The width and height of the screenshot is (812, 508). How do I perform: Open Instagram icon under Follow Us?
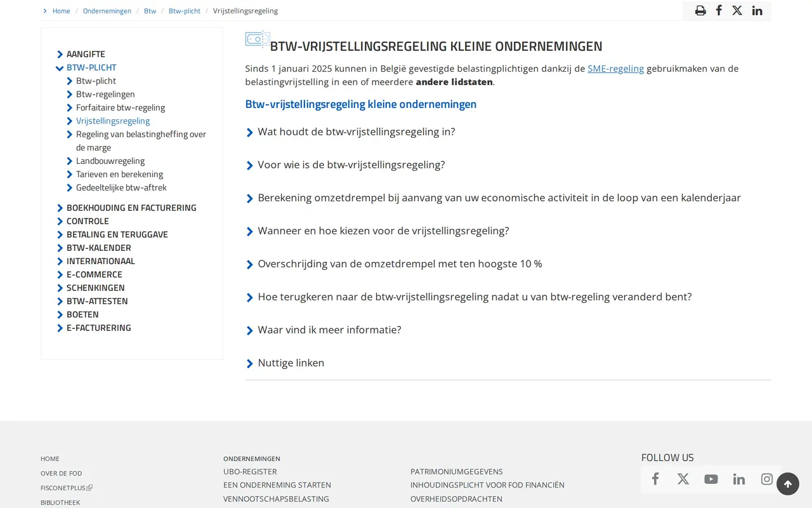767,479
